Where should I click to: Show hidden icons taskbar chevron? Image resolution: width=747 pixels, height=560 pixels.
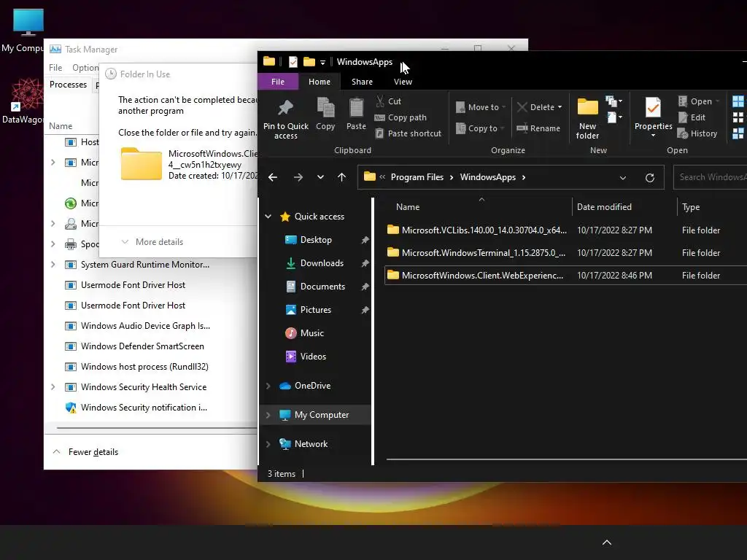coord(607,542)
